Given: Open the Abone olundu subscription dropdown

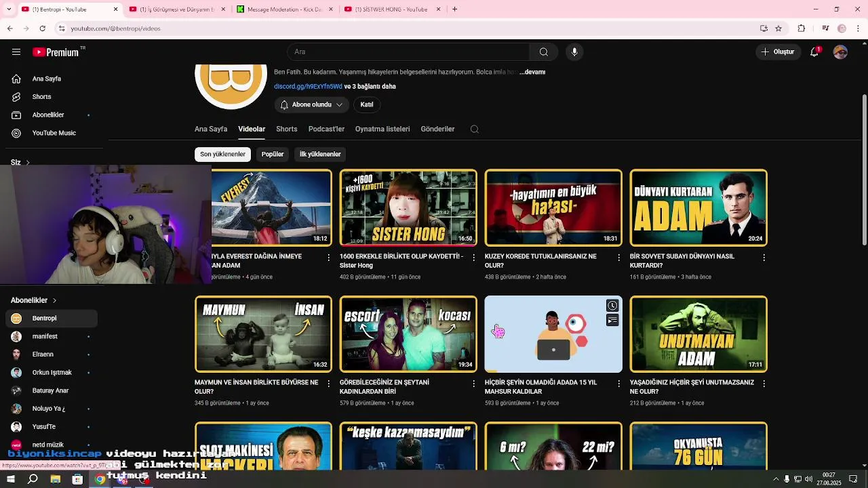Looking at the screenshot, I should [311, 105].
